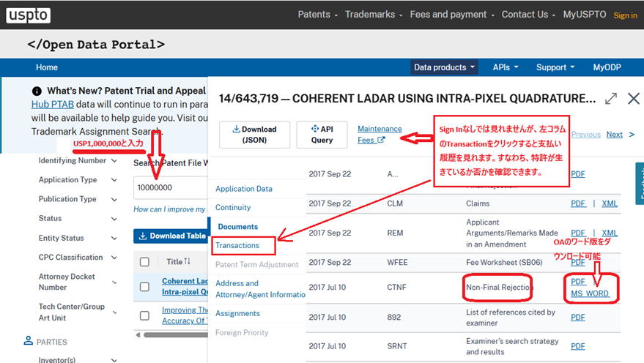Image resolution: width=644 pixels, height=363 pixels.
Task: Expand the application detail panel
Action: pyautogui.click(x=610, y=99)
